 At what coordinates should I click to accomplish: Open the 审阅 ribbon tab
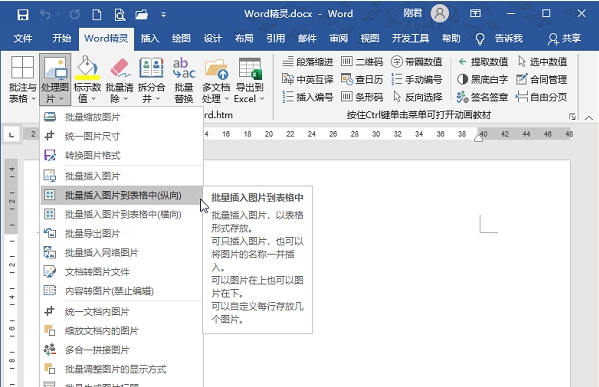(338, 38)
